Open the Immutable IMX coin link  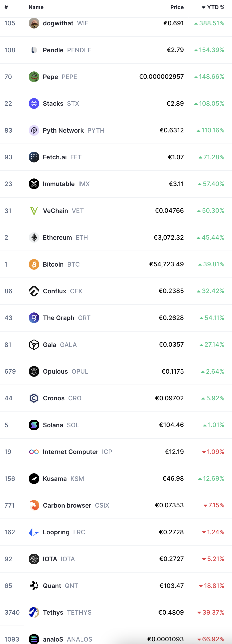[x=66, y=184]
